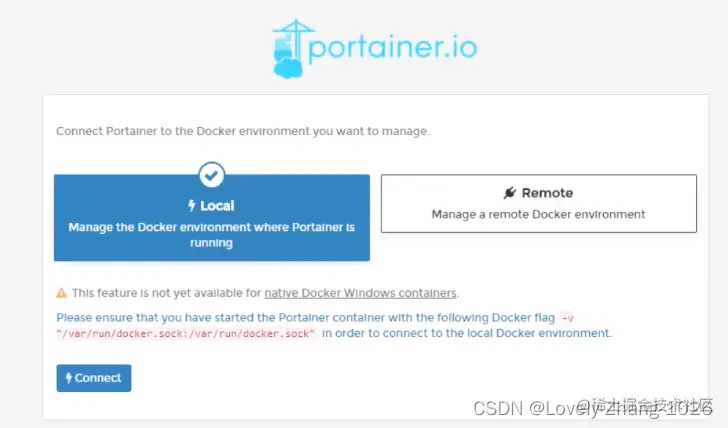Select the Remote Docker environment option
This screenshot has height=428, width=728.
click(539, 203)
